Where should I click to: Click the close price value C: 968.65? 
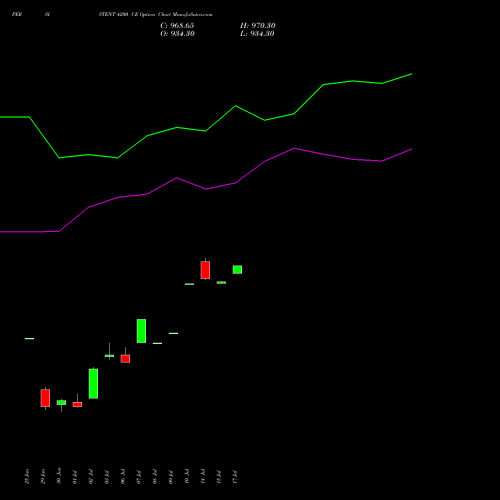[177, 26]
